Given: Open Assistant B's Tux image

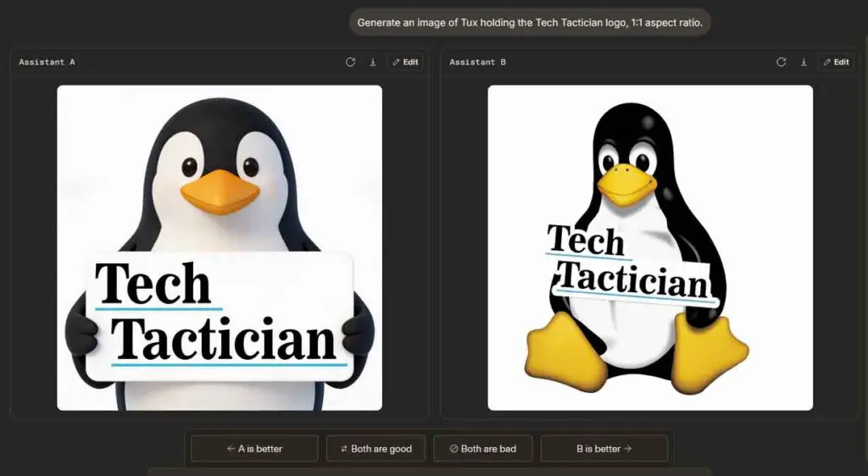Looking at the screenshot, I should click(650, 169).
